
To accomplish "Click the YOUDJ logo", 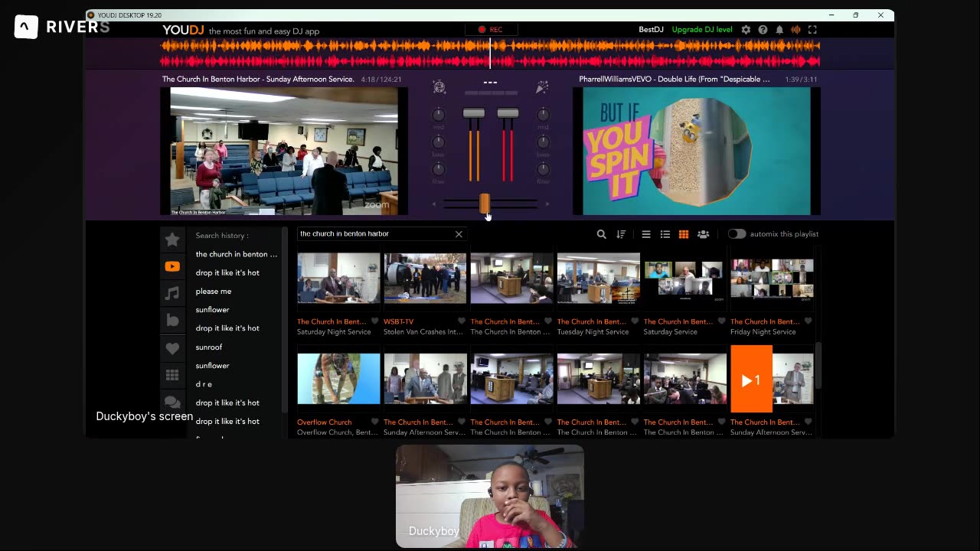I will [x=182, y=31].
